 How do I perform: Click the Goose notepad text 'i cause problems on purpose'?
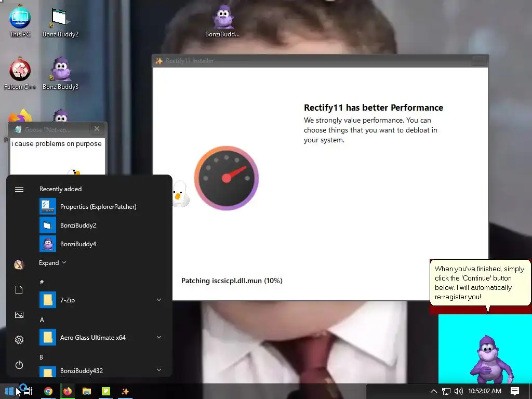coord(56,143)
